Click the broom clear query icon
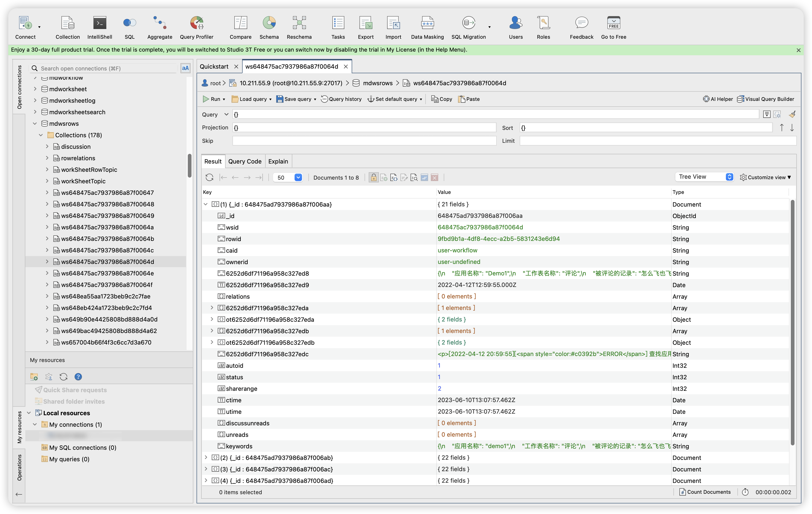This screenshot has width=812, height=514. click(792, 114)
